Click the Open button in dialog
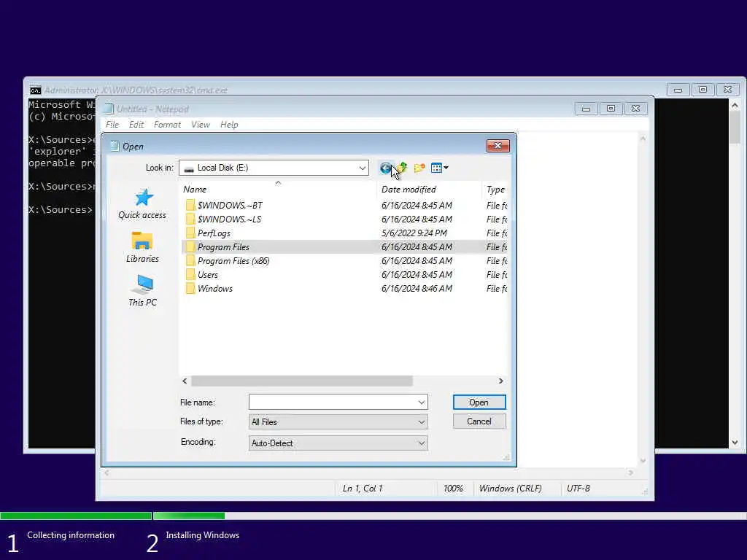 pos(479,402)
